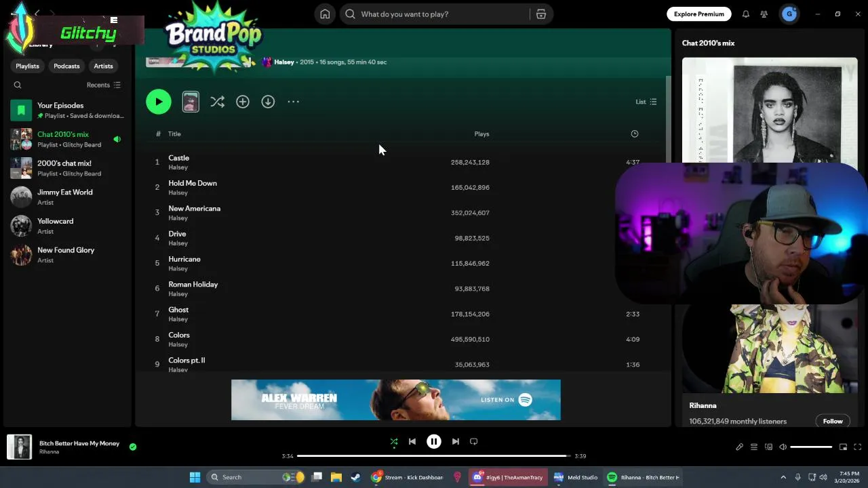Select the track Drive
868x488 pixels.
tap(177, 234)
